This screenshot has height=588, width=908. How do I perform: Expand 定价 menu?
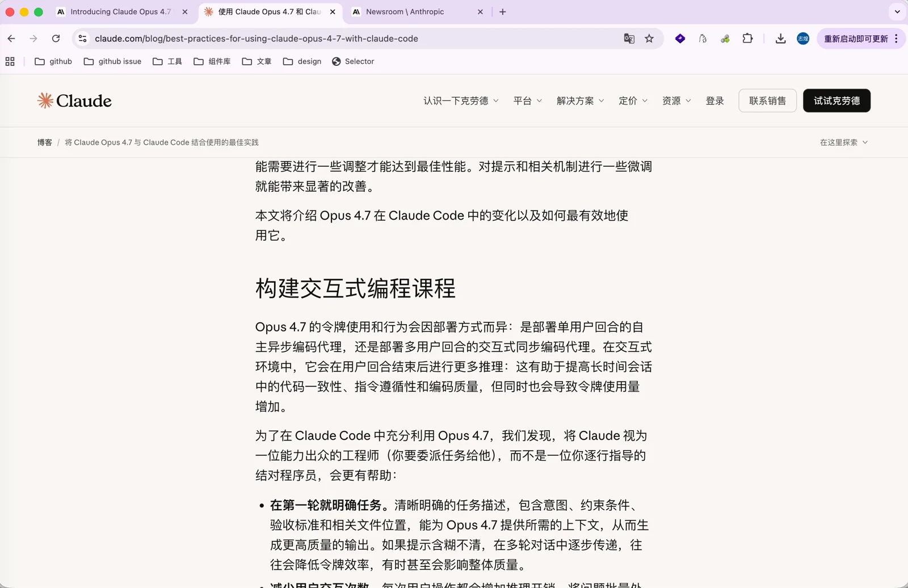(x=633, y=100)
